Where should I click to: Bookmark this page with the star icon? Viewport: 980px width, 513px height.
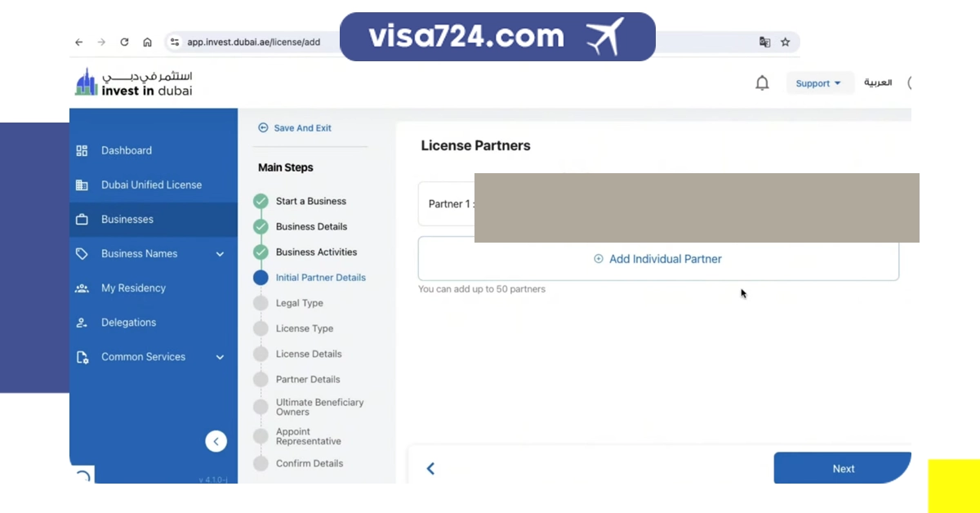pos(786,42)
